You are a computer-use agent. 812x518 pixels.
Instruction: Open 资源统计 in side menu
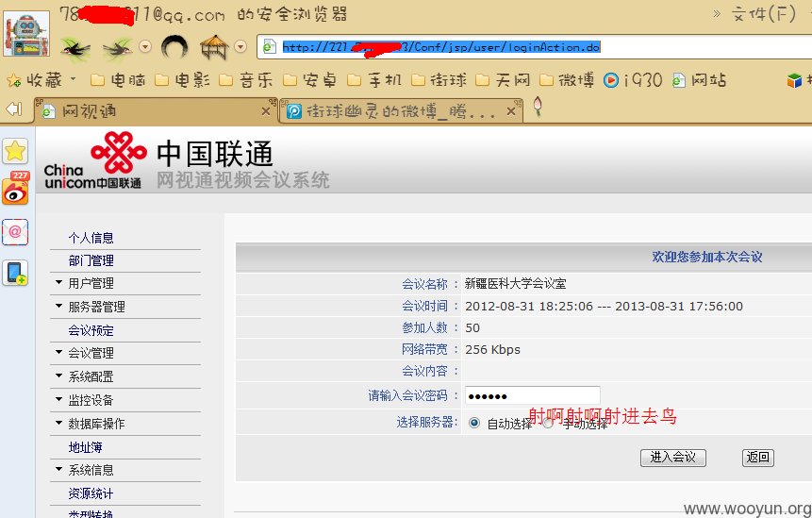coord(91,493)
